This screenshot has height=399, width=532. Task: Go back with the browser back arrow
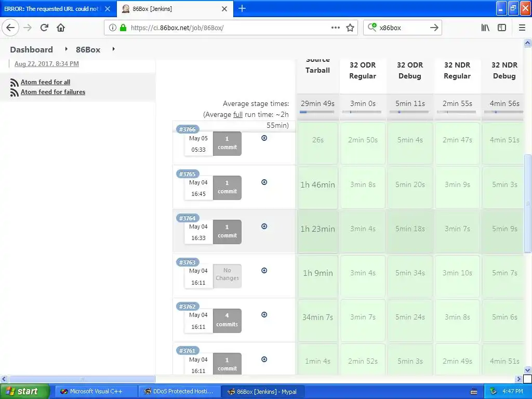tap(10, 28)
